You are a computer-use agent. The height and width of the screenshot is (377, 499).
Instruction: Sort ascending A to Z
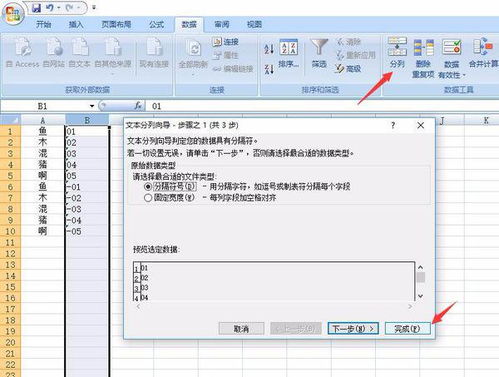click(x=269, y=49)
